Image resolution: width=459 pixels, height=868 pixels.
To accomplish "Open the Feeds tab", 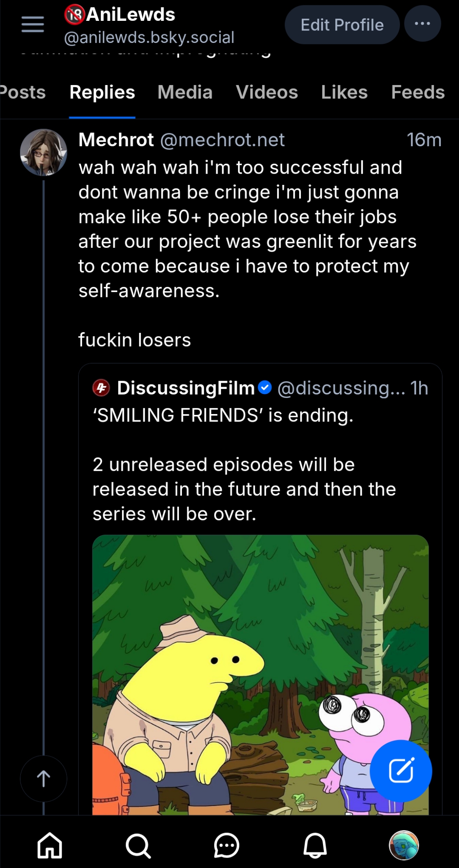I will click(x=418, y=92).
